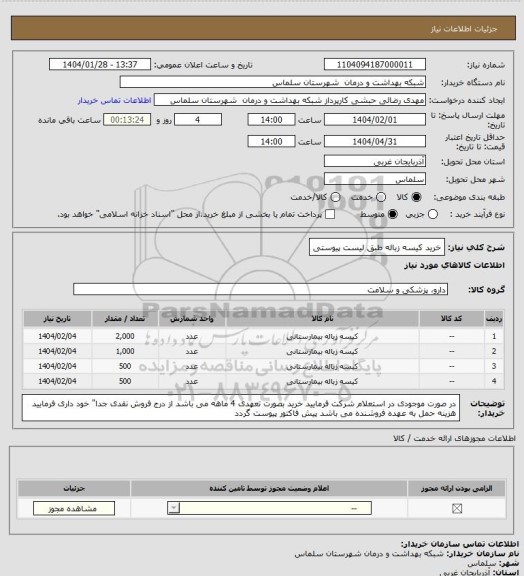Click the quantity 500 in row 3
The image size is (524, 576).
[125, 366]
